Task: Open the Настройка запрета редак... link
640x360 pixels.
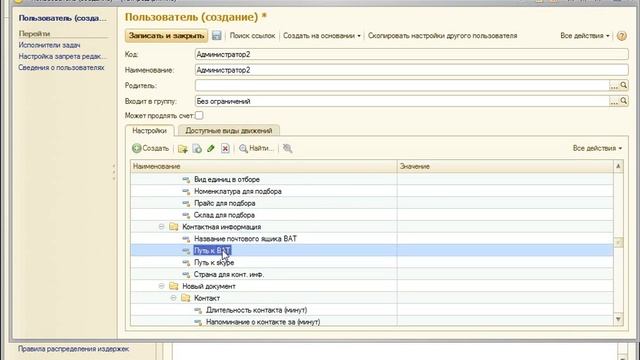Action: [62, 56]
